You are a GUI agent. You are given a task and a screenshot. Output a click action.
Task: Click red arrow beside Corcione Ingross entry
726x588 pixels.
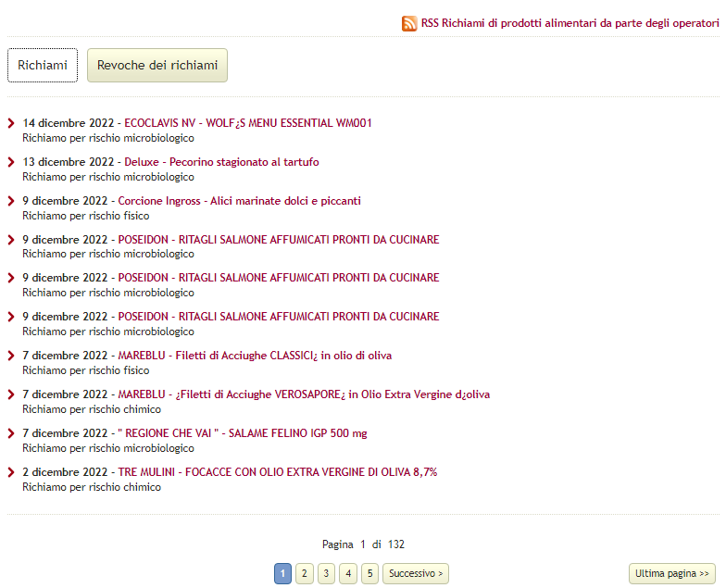11,201
